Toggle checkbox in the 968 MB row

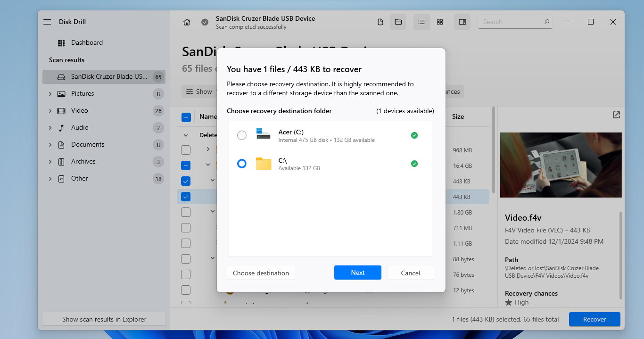(186, 150)
